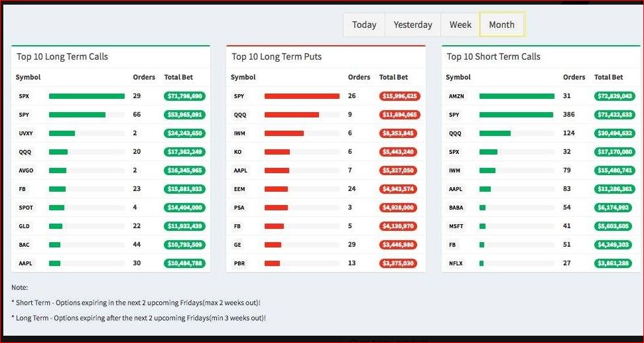Screen dimensions: 644x343
Task: Select IWM symbol in Long Term Puts
Action: coord(240,133)
